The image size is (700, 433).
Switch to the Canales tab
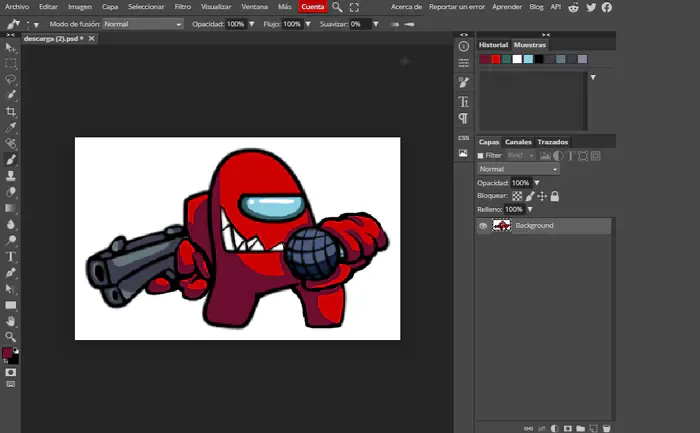point(518,142)
